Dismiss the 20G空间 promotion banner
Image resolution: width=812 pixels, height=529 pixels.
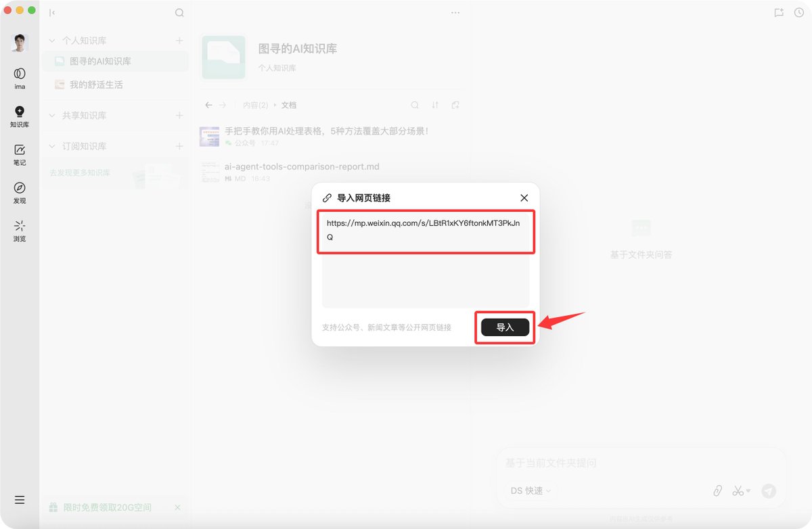178,507
